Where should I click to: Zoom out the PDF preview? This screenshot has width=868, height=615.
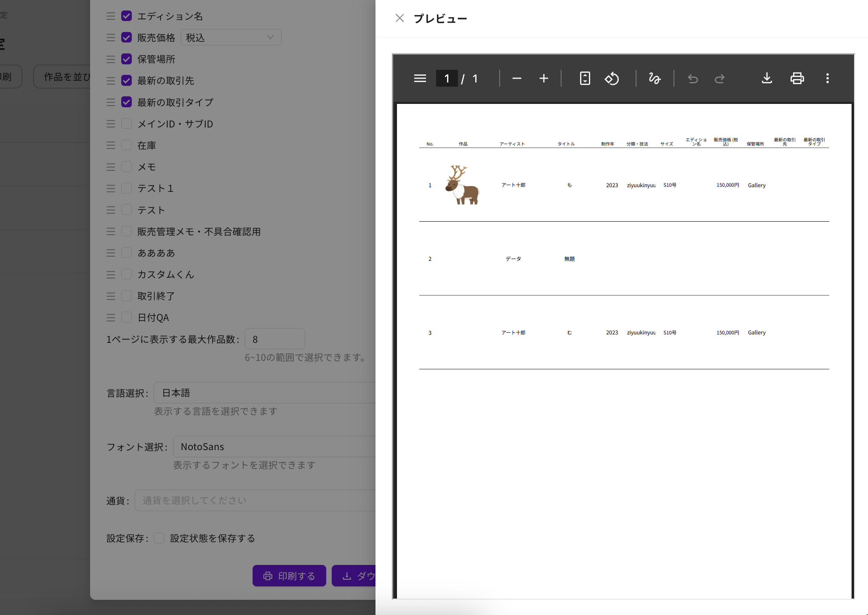point(517,78)
